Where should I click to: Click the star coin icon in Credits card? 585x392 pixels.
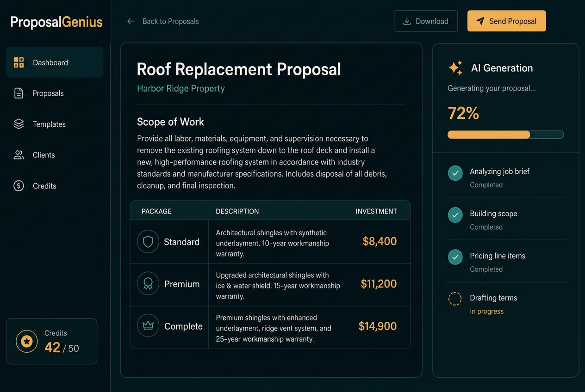27,342
